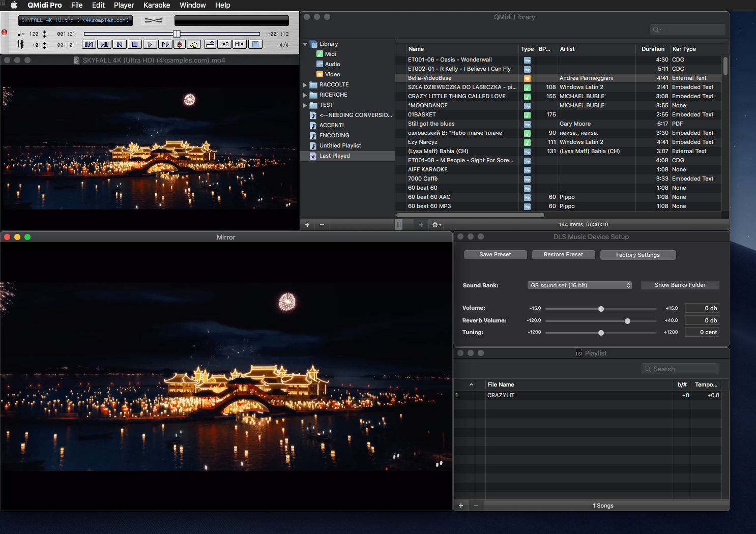Sort the library by the Artist column header
756x534 pixels.
tap(596, 49)
